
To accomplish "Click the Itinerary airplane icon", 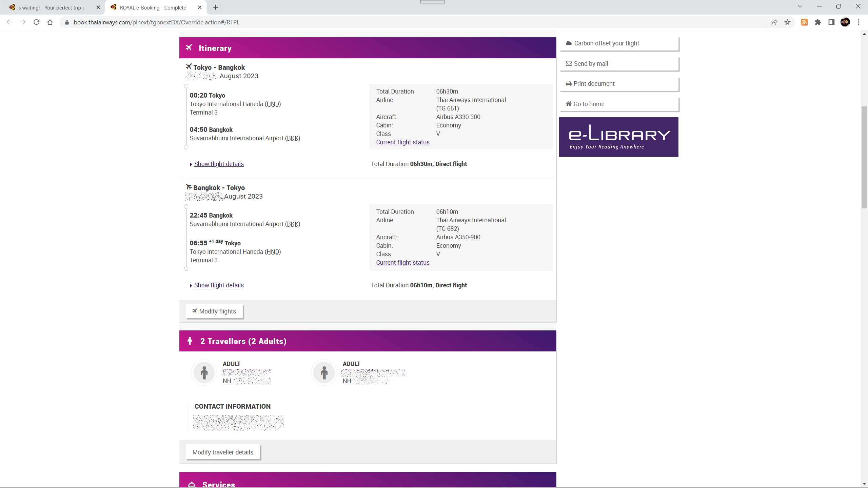I will tap(189, 48).
